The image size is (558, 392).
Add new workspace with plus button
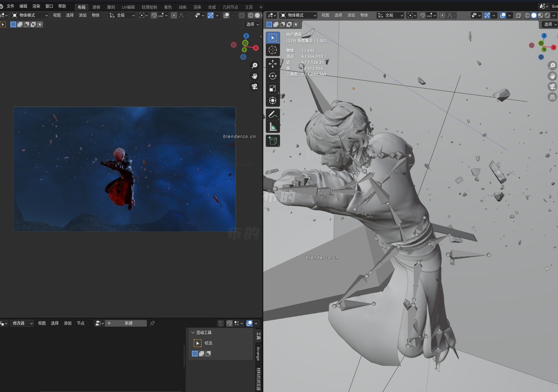click(261, 7)
